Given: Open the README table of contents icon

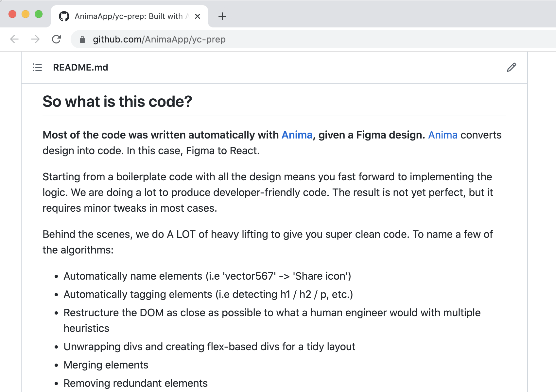Looking at the screenshot, I should click(x=37, y=67).
